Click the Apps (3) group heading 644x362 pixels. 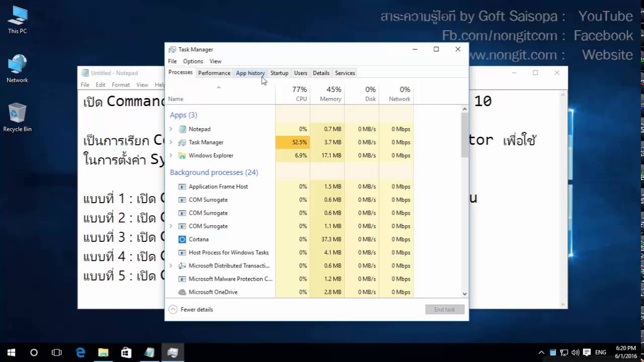[184, 115]
